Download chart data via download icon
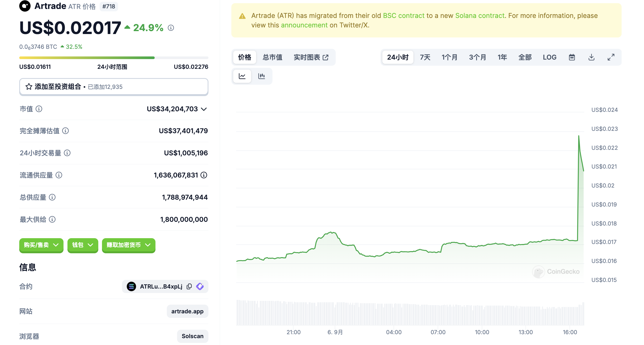 591,57
